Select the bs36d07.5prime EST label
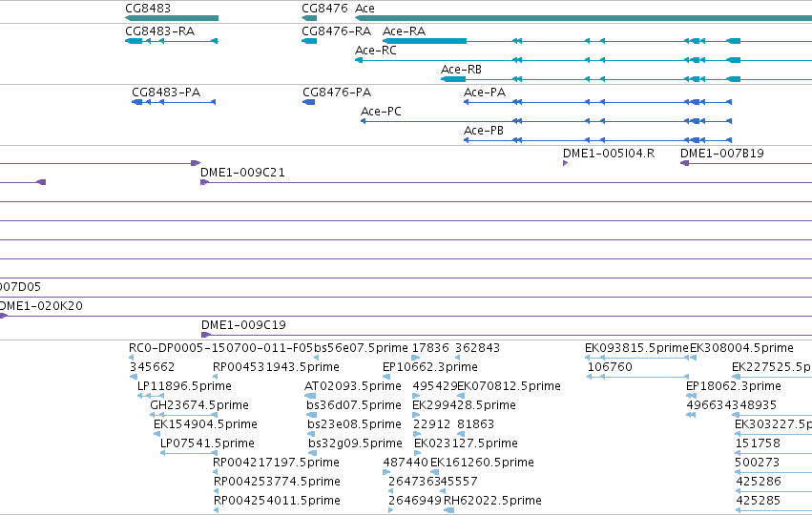Viewport: 812px width, 515px height. [354, 405]
